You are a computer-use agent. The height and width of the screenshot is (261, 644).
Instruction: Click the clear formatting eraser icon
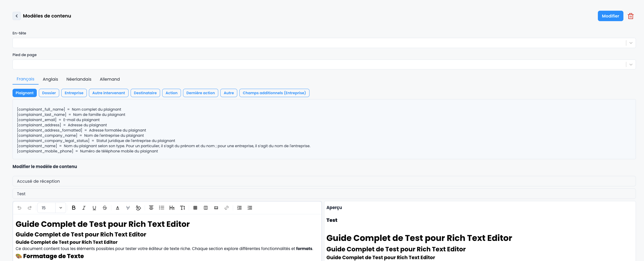(138, 208)
